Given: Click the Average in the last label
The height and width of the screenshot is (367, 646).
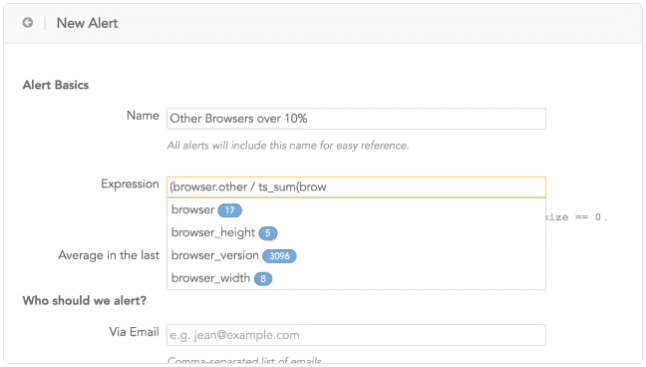Looking at the screenshot, I should point(108,255).
